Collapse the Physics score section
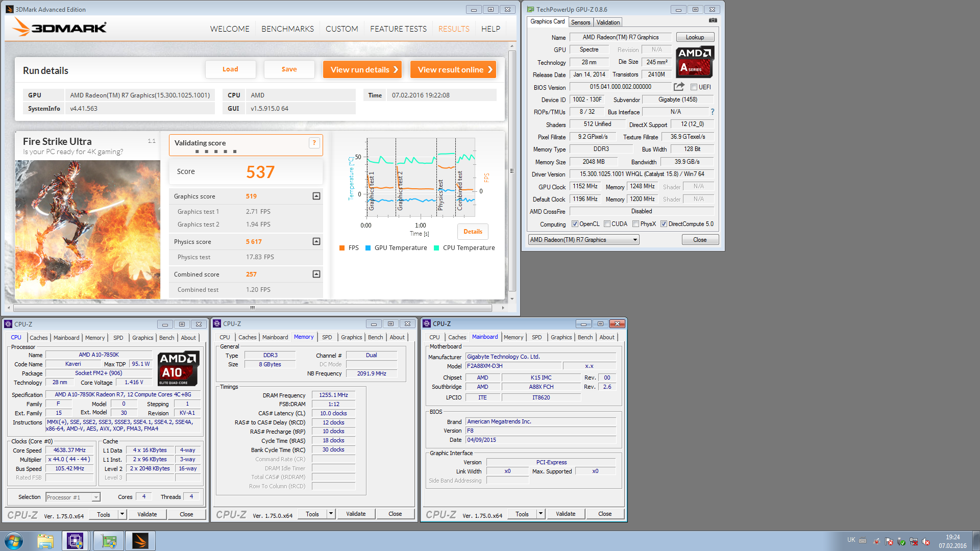Screen dimensions: 980x551 (x=316, y=242)
